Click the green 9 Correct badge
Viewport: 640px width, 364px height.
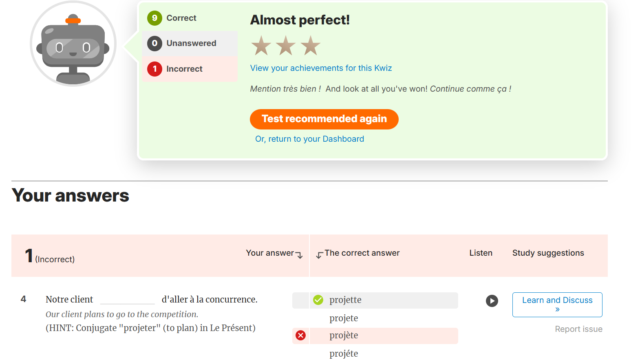tap(155, 18)
